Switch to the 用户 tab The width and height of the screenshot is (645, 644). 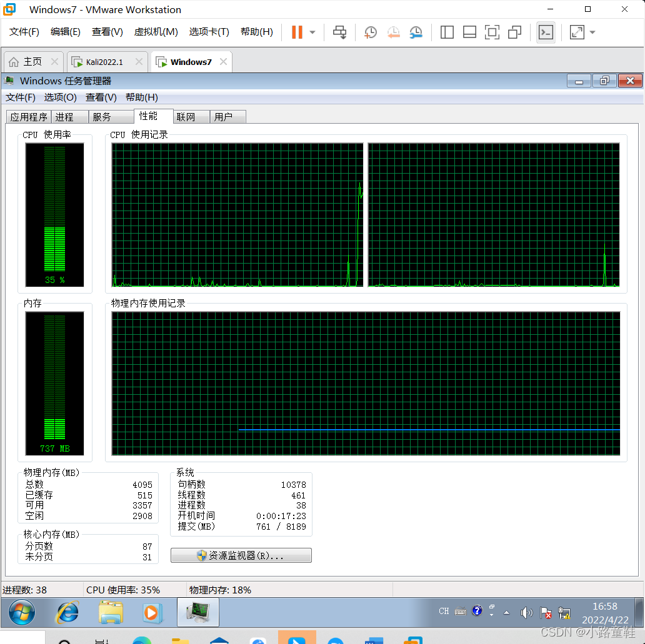228,117
